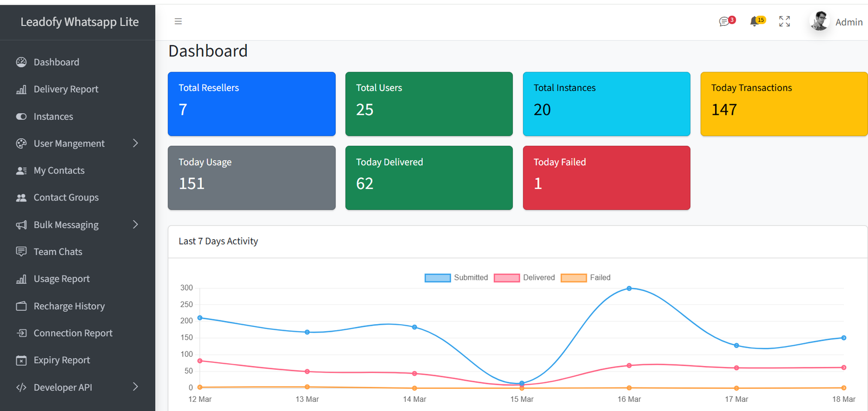Click the Contact Groups people icon

pos(21,198)
